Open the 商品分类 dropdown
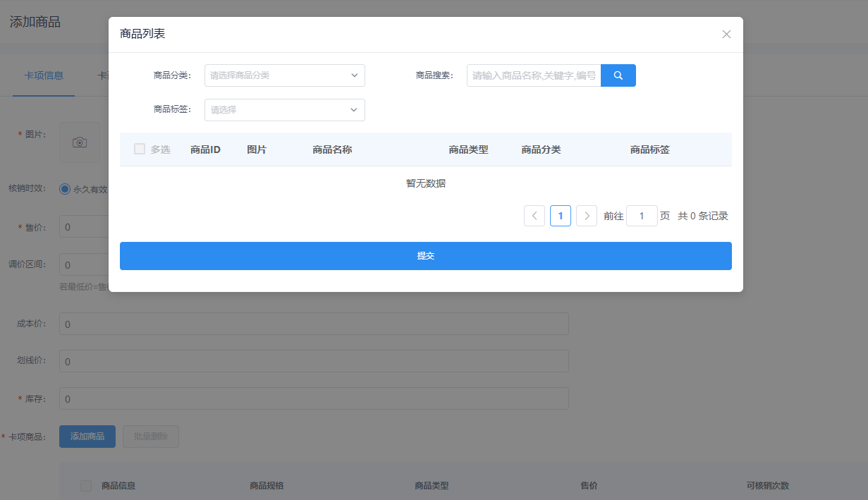Image resolution: width=868 pixels, height=500 pixels. [284, 75]
